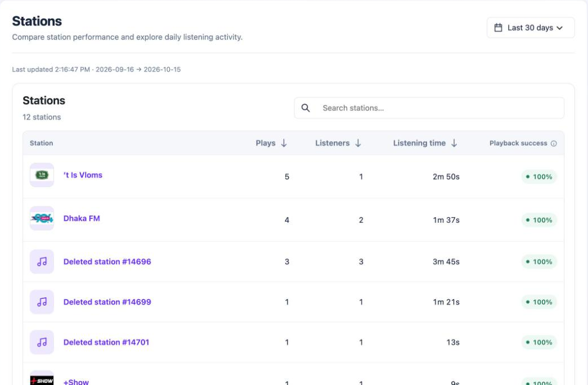The height and width of the screenshot is (385, 588).
Task: Click music note icon for Deleted station #14699
Action: coord(42,302)
